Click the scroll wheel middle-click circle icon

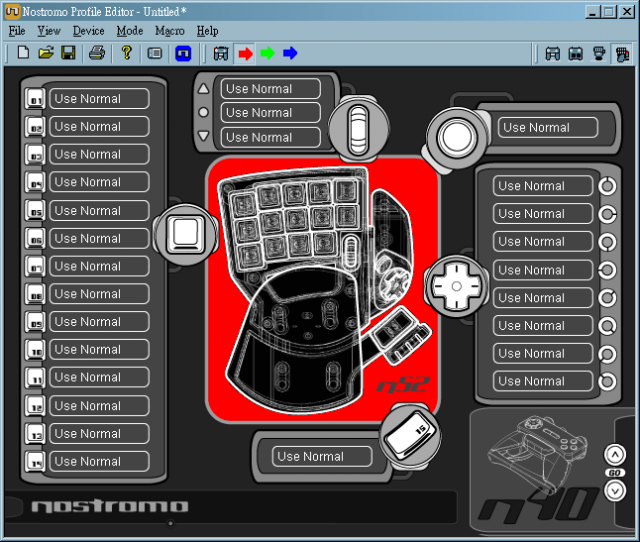coord(203,112)
